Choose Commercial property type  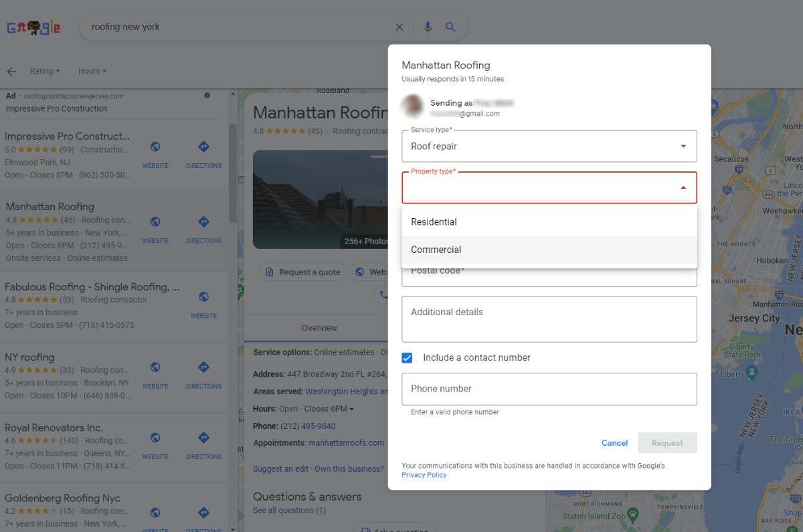(x=549, y=250)
